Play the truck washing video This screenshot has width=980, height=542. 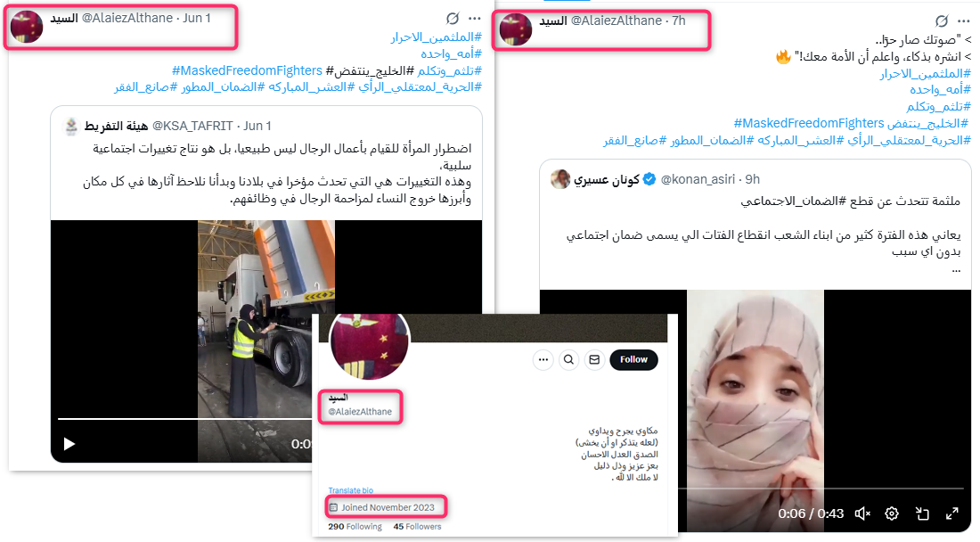pyautogui.click(x=69, y=444)
